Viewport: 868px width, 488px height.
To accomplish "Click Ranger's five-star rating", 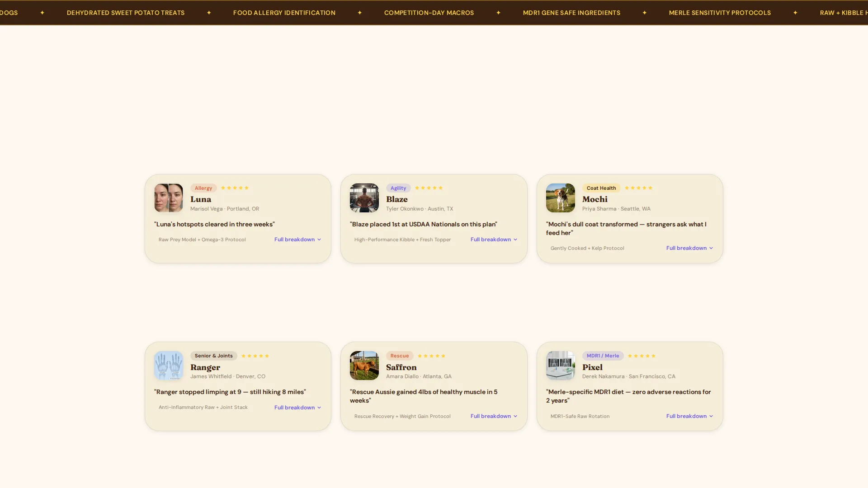I will [255, 356].
